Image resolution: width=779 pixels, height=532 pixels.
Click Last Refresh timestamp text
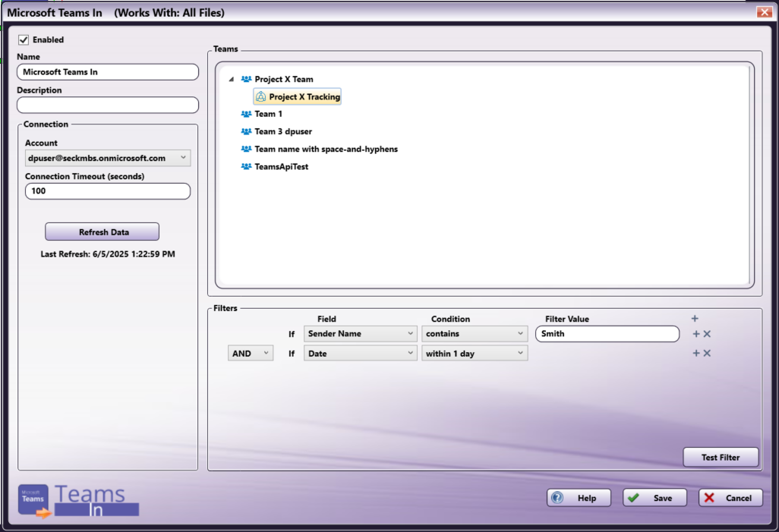[x=108, y=254]
